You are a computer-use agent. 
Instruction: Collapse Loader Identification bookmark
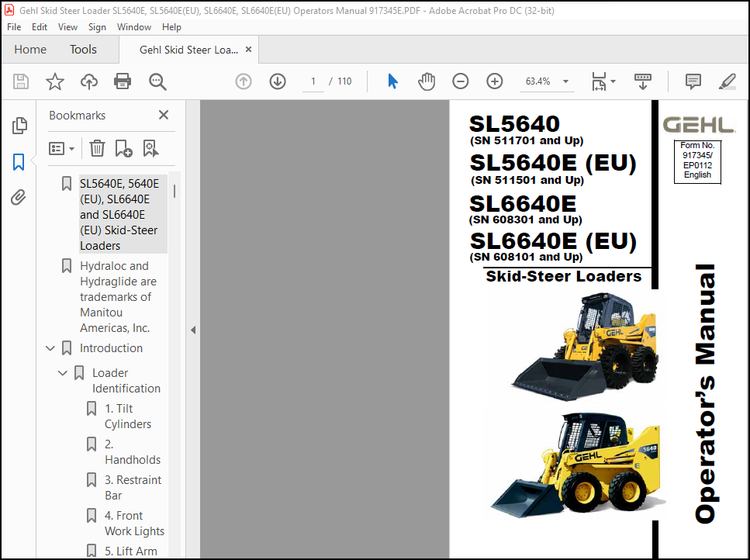click(x=63, y=373)
